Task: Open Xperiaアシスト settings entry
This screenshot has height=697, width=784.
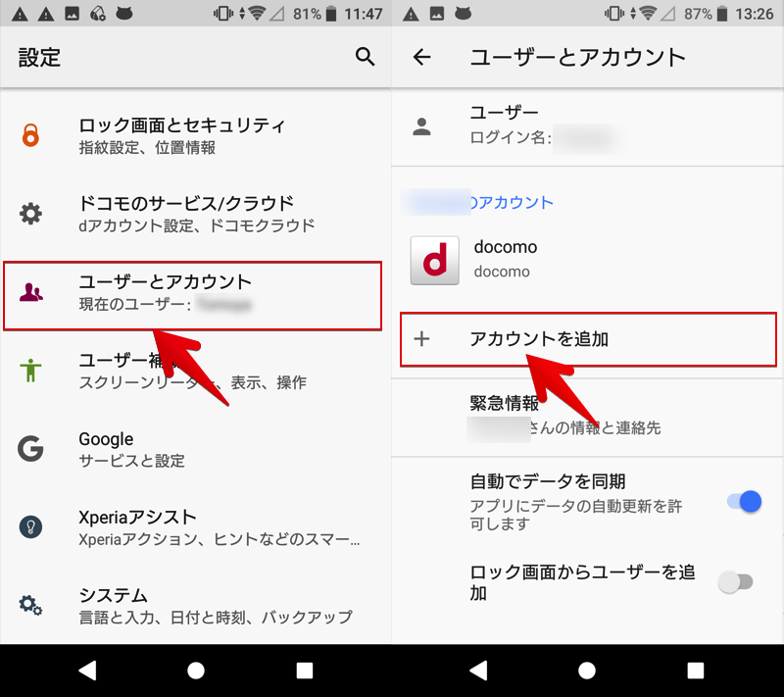Action: [x=218, y=527]
